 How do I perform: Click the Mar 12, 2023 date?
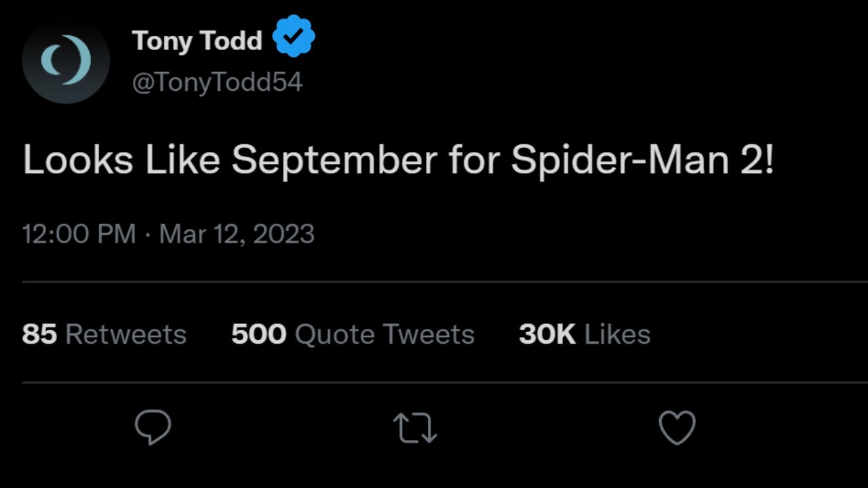pyautogui.click(x=237, y=234)
